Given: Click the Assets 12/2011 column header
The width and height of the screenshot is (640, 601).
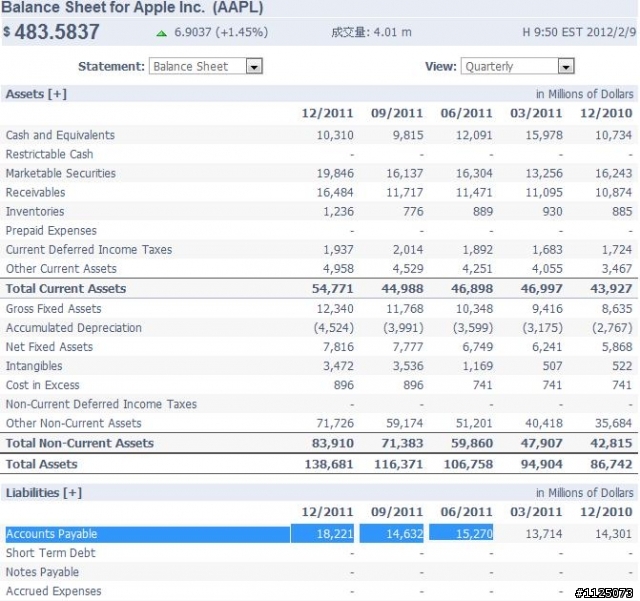Looking at the screenshot, I should (327, 113).
